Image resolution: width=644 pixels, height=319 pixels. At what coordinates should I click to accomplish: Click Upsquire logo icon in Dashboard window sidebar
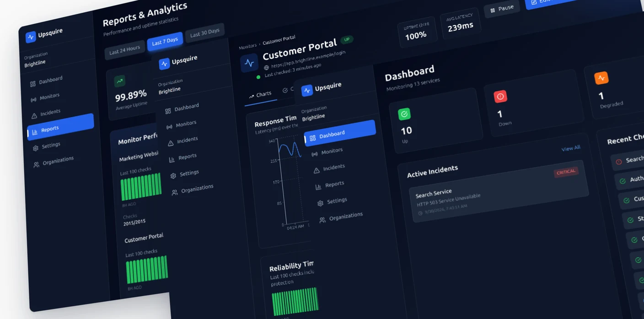coord(307,91)
